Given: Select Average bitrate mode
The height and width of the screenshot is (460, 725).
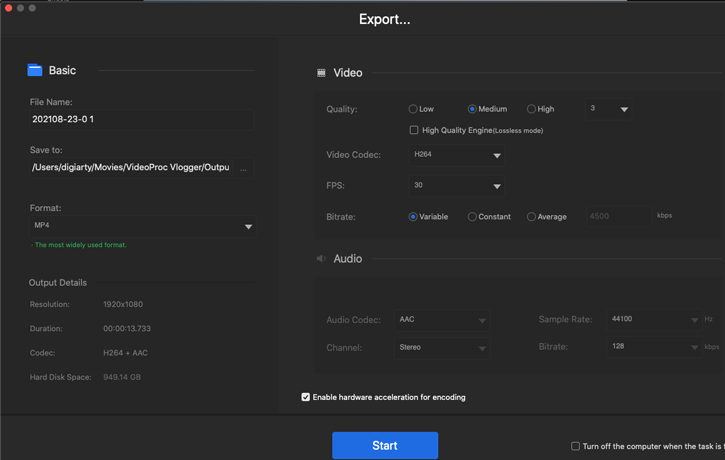Looking at the screenshot, I should point(531,217).
